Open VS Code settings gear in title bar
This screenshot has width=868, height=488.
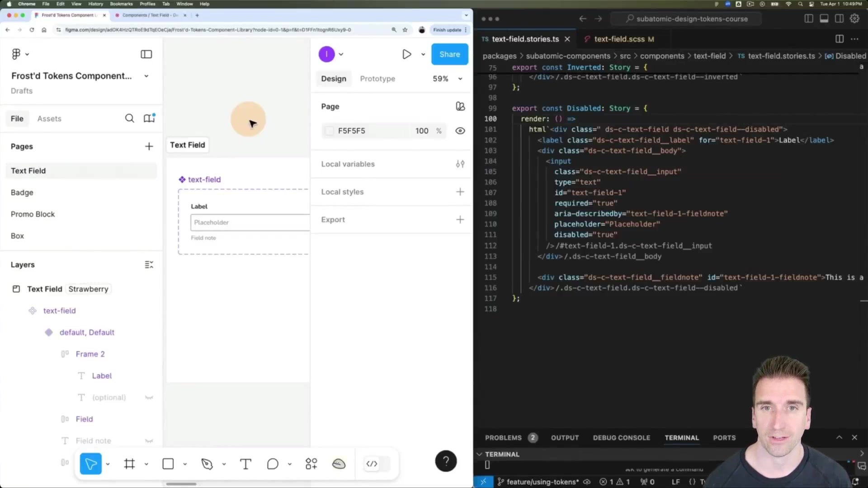(854, 19)
